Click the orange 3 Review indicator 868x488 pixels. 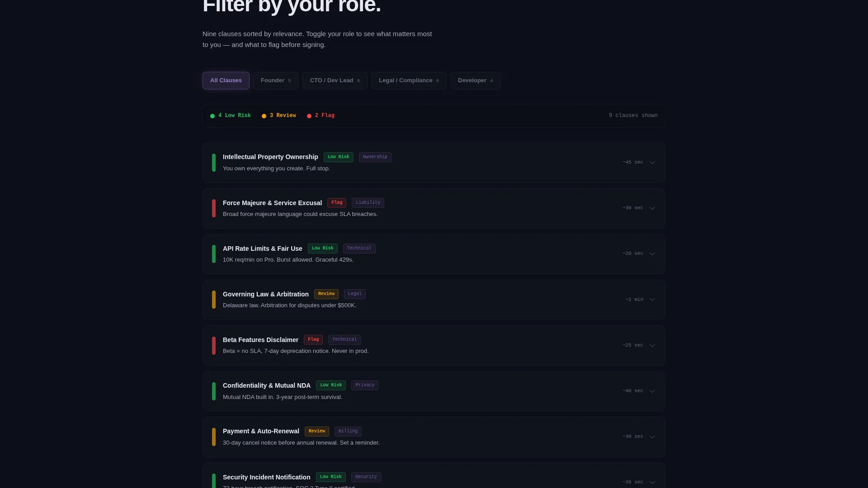click(279, 116)
